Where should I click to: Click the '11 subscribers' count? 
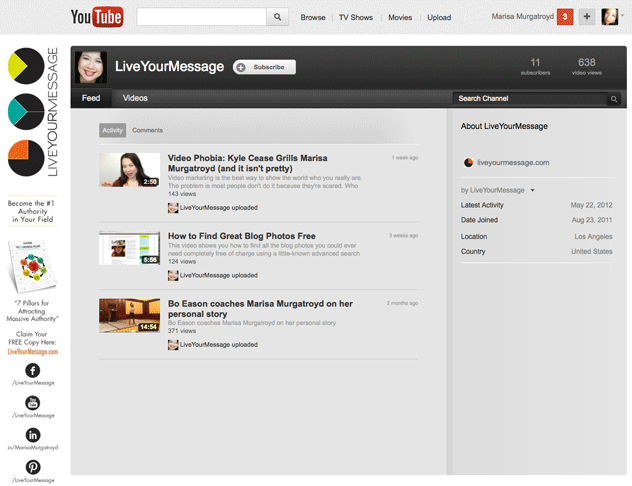click(535, 67)
